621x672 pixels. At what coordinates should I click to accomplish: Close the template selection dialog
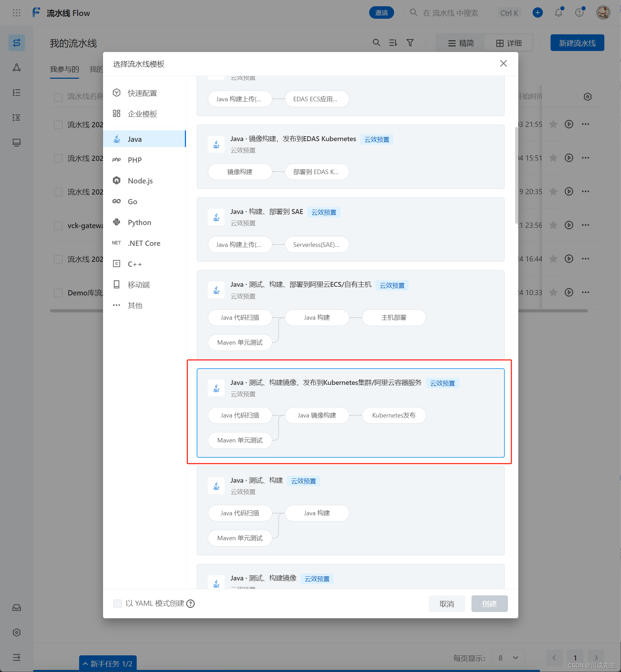pyautogui.click(x=503, y=63)
